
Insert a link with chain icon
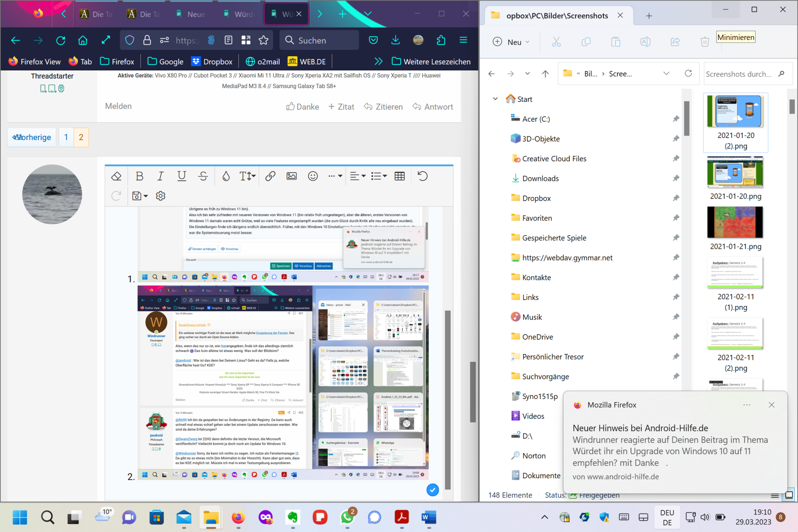click(270, 176)
